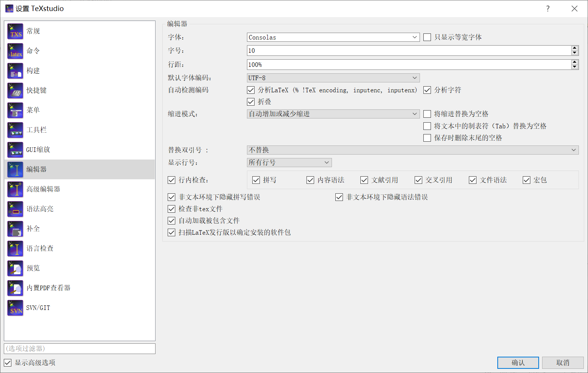588x373 pixels.
Task: Click the TeXstudio title bar app icon
Action: click(9, 8)
